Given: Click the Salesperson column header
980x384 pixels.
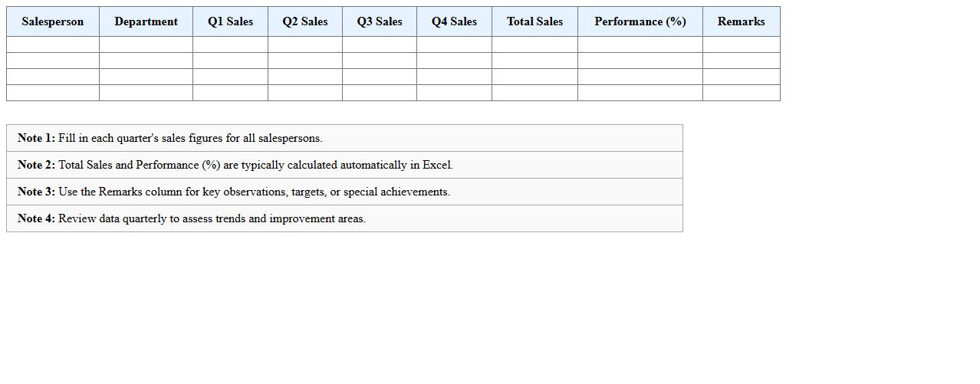Looking at the screenshot, I should (x=53, y=21).
